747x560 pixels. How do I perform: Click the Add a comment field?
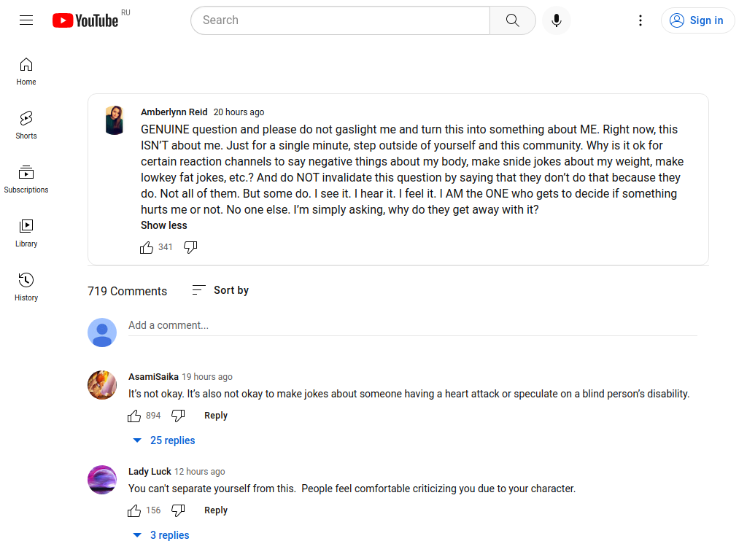[x=413, y=326]
